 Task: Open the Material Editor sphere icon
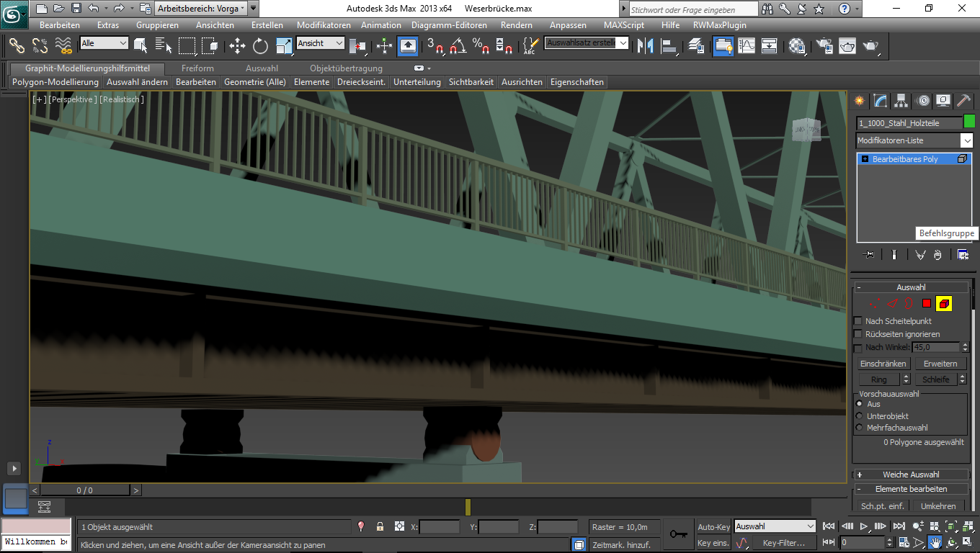[796, 46]
